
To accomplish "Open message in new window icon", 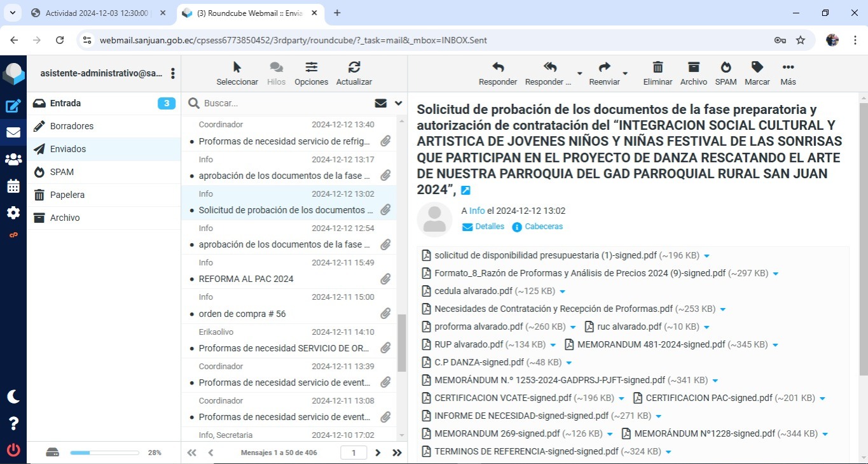I will click(x=465, y=190).
